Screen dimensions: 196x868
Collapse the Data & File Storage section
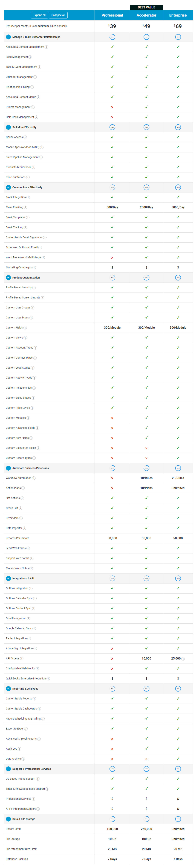coord(8,819)
